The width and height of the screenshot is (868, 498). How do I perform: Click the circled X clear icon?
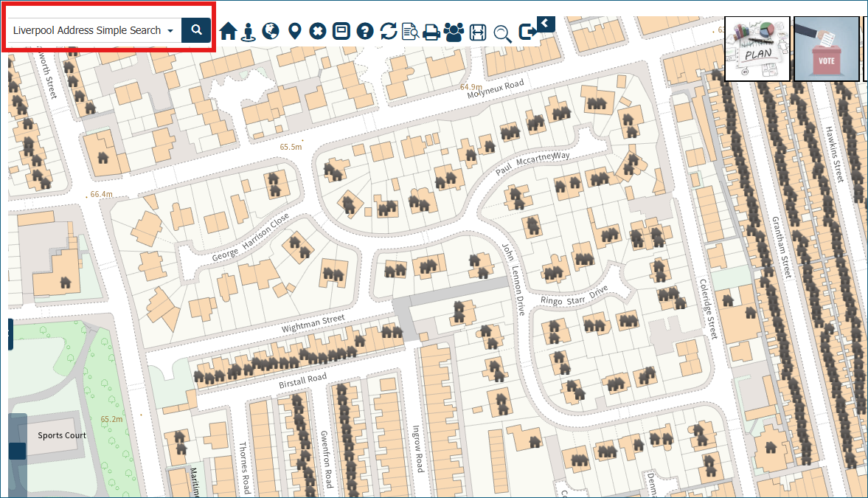point(317,31)
